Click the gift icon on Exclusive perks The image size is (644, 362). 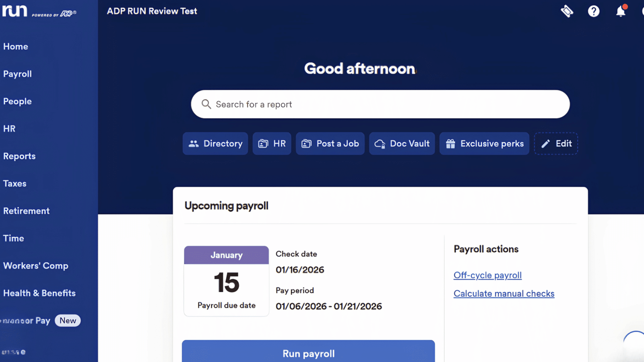(x=450, y=144)
